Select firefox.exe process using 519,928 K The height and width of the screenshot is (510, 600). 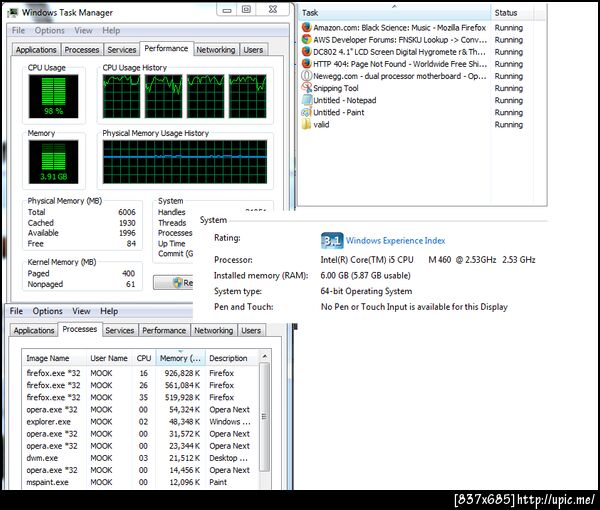click(141, 397)
